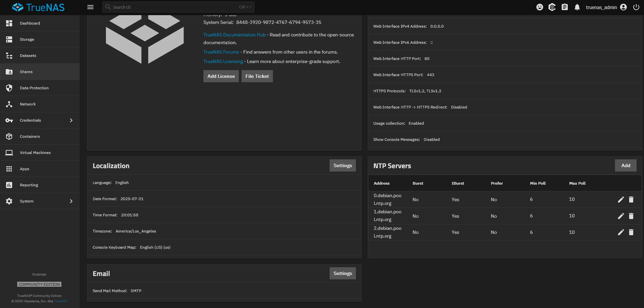Screen dimensions: 644x308
Task: Open the Dashboard menu item
Action: coord(40,23)
